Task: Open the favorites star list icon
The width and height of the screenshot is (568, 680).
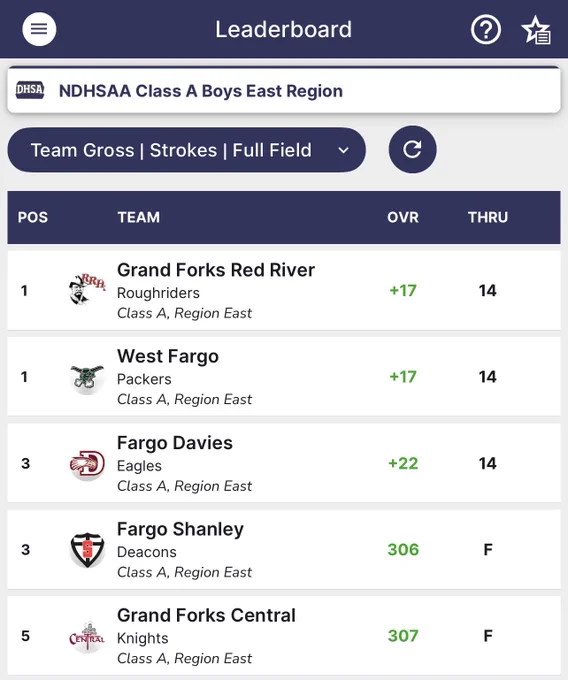Action: 536,30
